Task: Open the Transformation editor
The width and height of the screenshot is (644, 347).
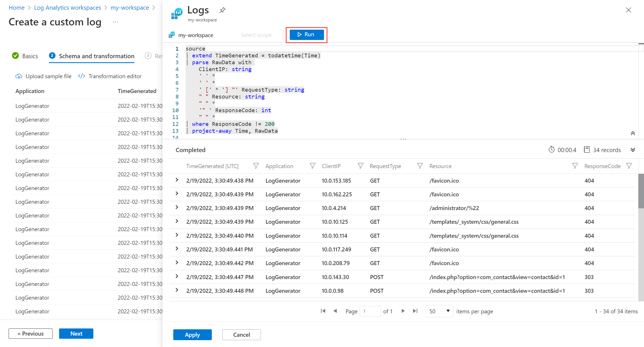Action: (110, 76)
